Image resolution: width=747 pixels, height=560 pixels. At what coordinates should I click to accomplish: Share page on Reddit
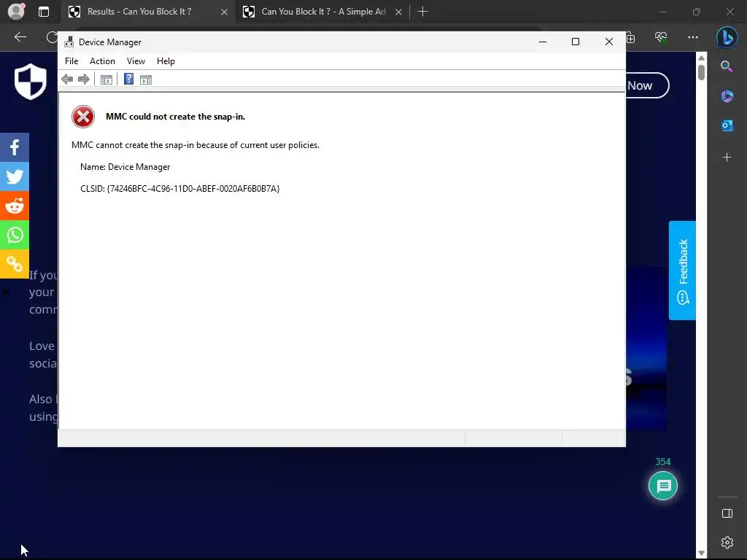click(15, 206)
